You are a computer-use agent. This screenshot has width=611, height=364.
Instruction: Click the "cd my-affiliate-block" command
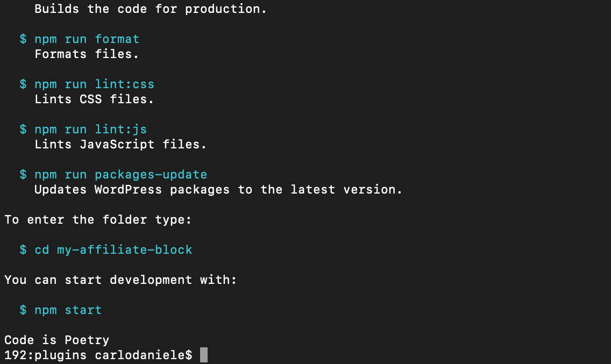[x=113, y=250]
